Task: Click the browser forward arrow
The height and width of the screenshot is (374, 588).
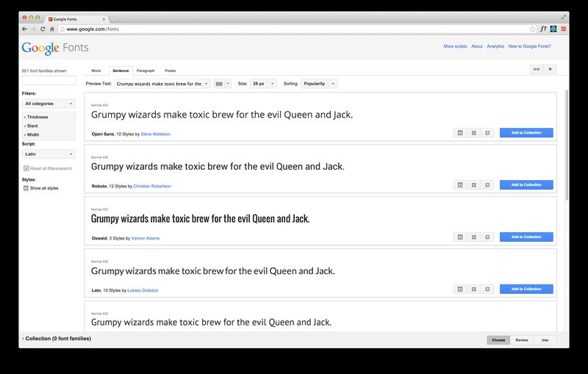Action: (34, 29)
